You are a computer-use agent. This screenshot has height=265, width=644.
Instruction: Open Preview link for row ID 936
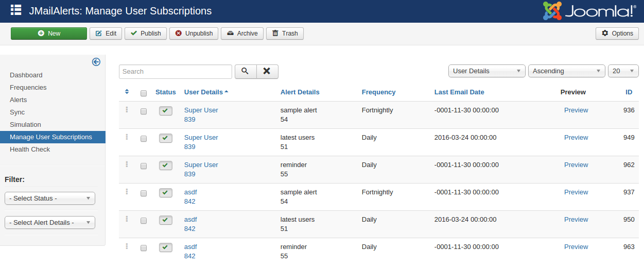[x=576, y=110]
